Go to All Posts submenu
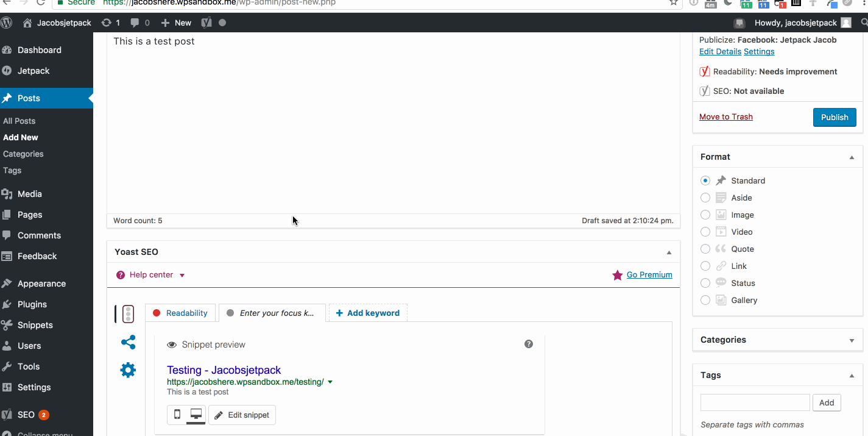The height and width of the screenshot is (436, 868). (19, 121)
